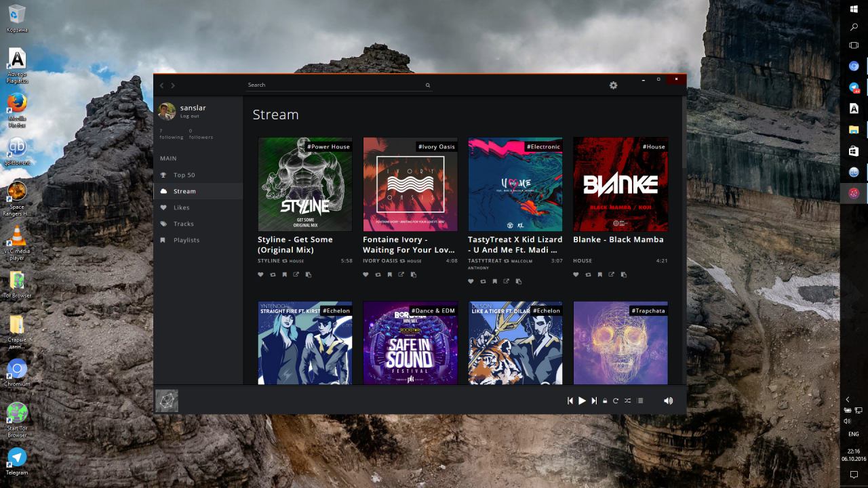Open Blanke - Black Mamba in browser
Image resolution: width=868 pixels, height=488 pixels.
tap(612, 274)
